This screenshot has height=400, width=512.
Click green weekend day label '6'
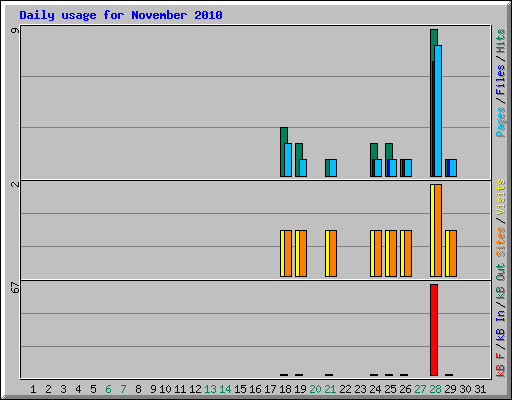coord(108,389)
